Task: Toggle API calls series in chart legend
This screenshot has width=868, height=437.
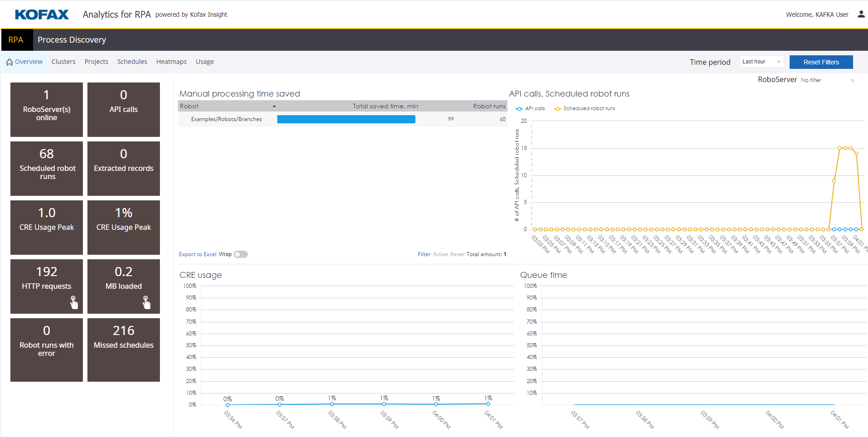Action: coord(530,109)
